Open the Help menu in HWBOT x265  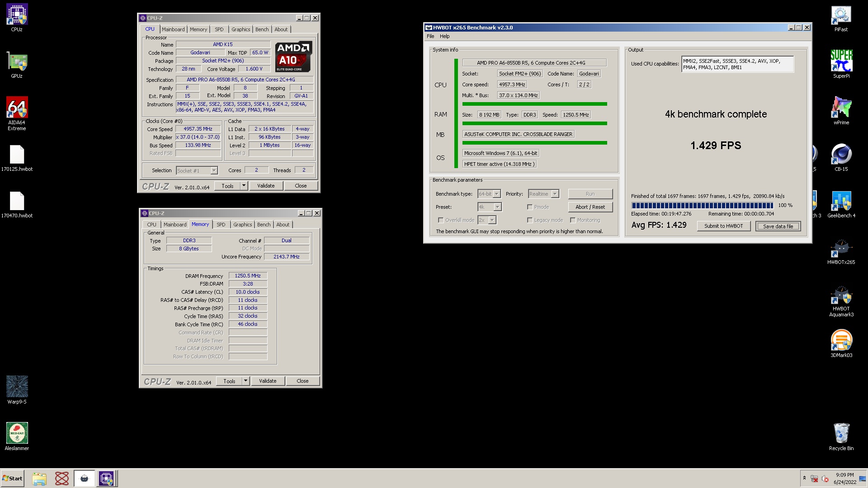(x=445, y=36)
